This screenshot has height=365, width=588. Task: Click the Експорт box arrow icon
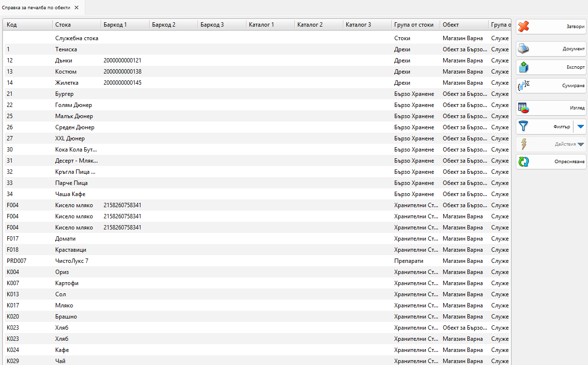[x=524, y=67]
